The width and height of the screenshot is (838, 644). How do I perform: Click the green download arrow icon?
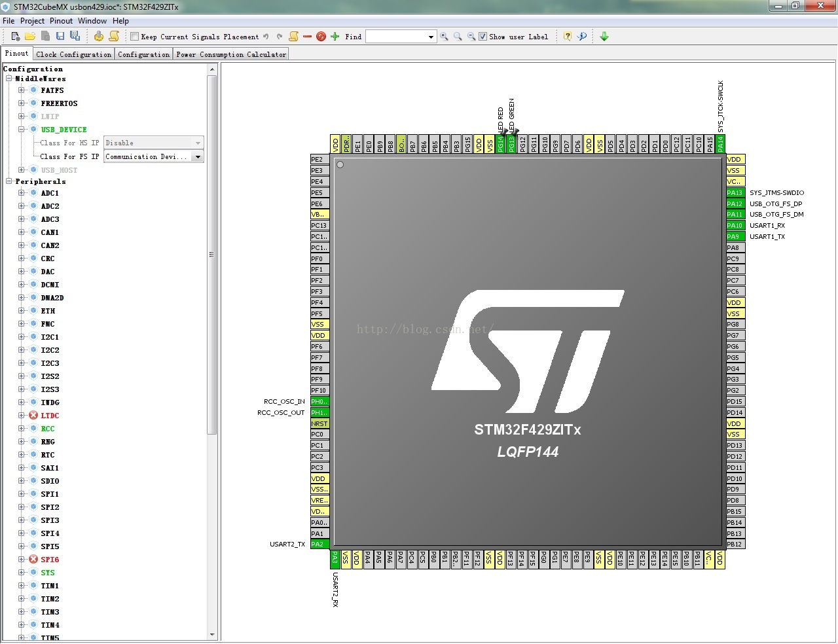pyautogui.click(x=604, y=37)
